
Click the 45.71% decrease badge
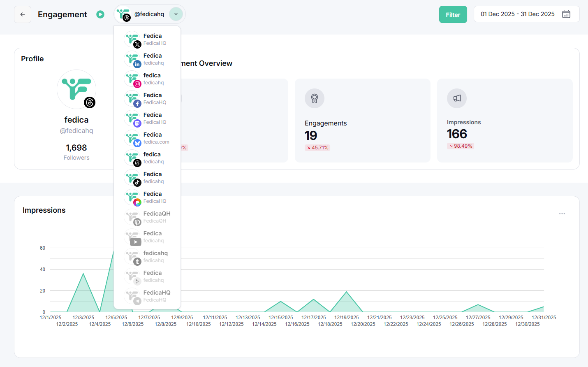click(x=317, y=148)
